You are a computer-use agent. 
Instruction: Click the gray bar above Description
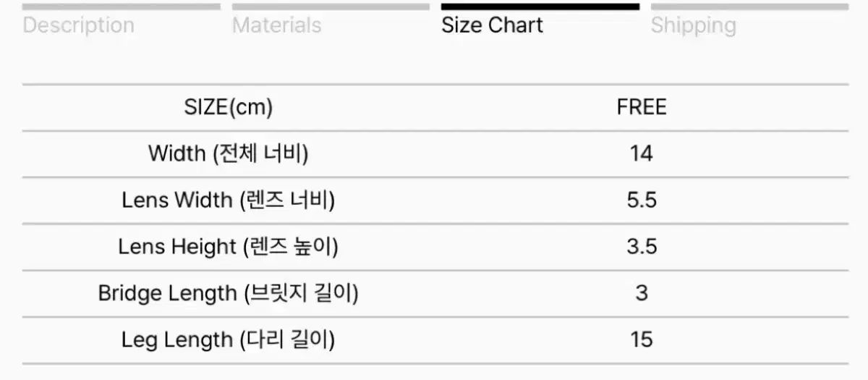[121, 7]
